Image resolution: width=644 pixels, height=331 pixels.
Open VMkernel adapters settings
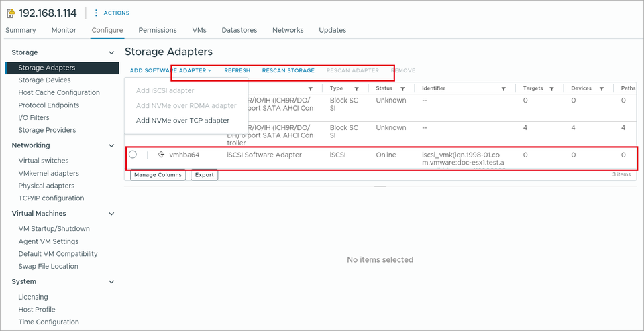[x=48, y=173]
